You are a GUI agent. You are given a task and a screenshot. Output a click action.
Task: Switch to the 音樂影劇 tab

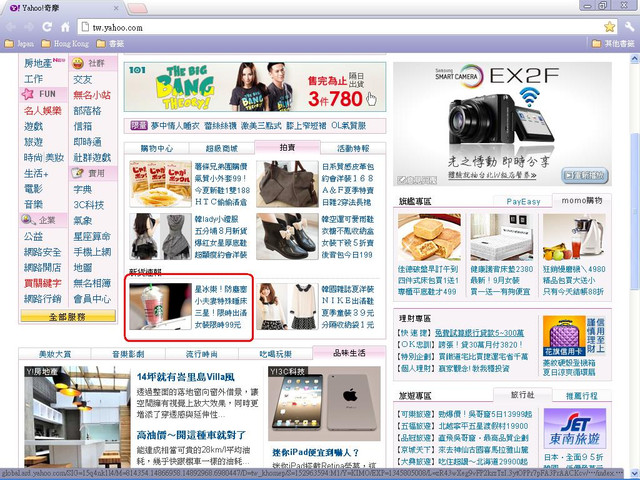coord(128,354)
